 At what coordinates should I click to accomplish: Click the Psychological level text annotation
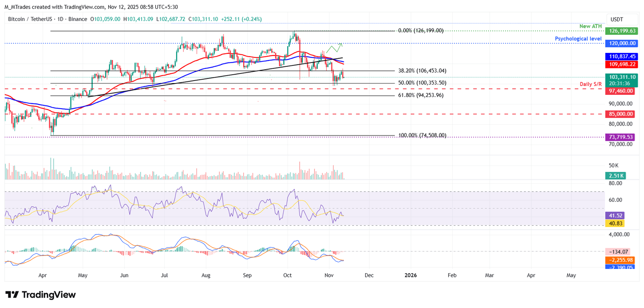click(578, 39)
